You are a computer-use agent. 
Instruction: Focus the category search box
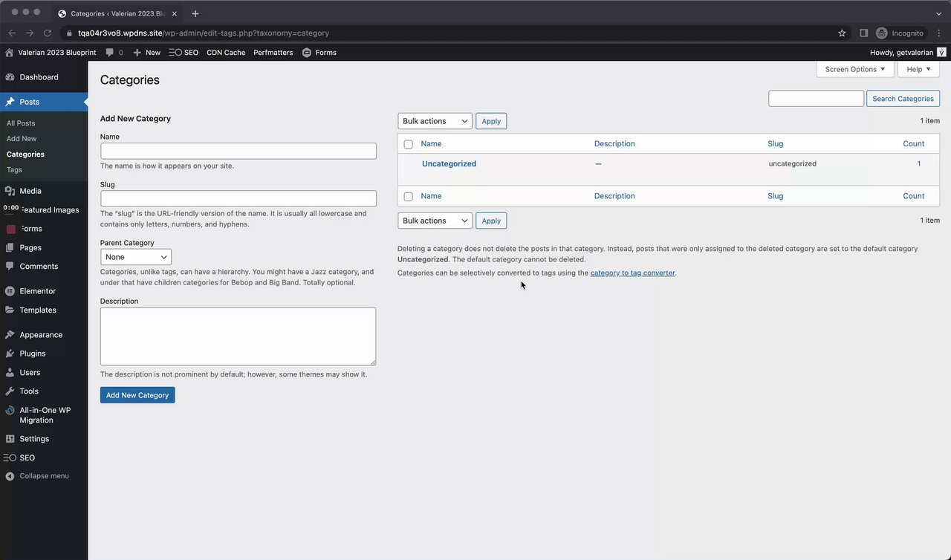[x=816, y=99]
